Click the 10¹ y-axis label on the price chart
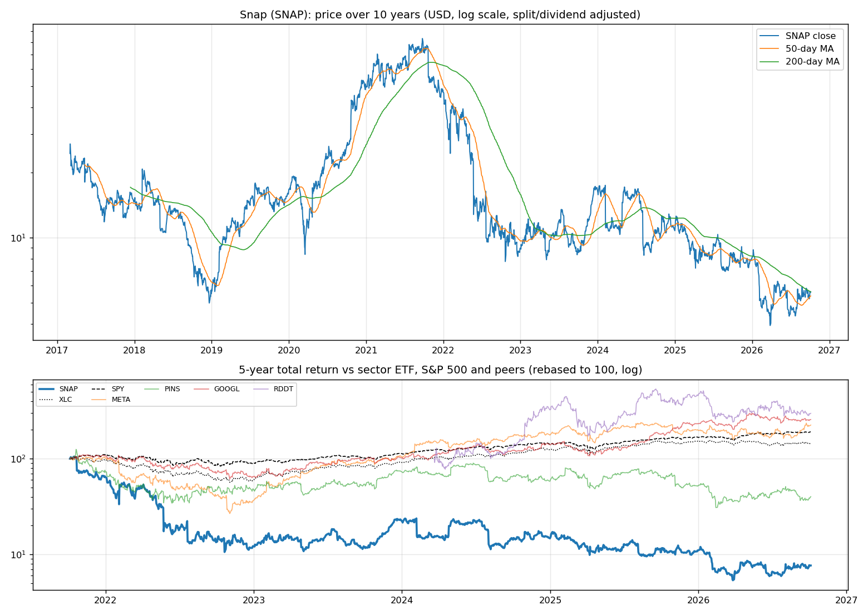The height and width of the screenshot is (615, 868). (x=19, y=238)
